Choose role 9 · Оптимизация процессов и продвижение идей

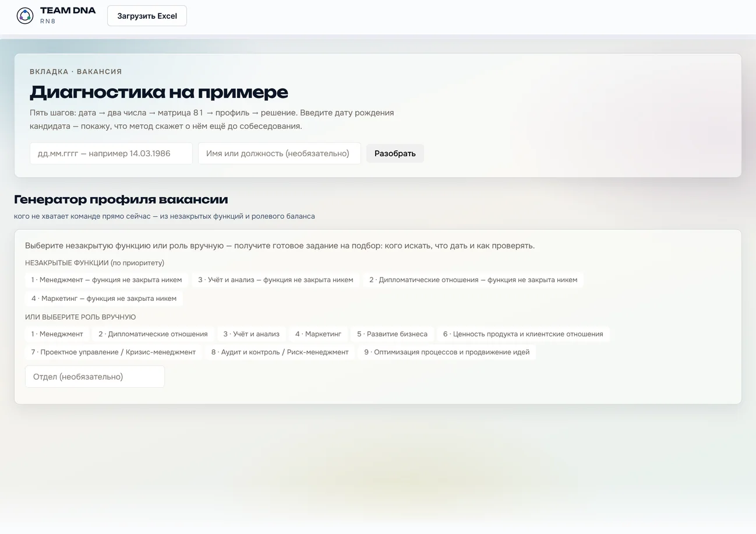tap(447, 352)
